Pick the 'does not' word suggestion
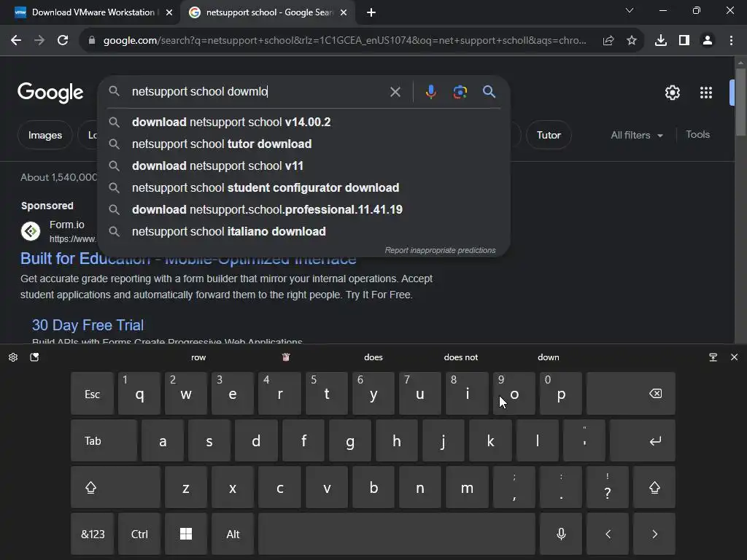747x560 pixels. tap(461, 357)
